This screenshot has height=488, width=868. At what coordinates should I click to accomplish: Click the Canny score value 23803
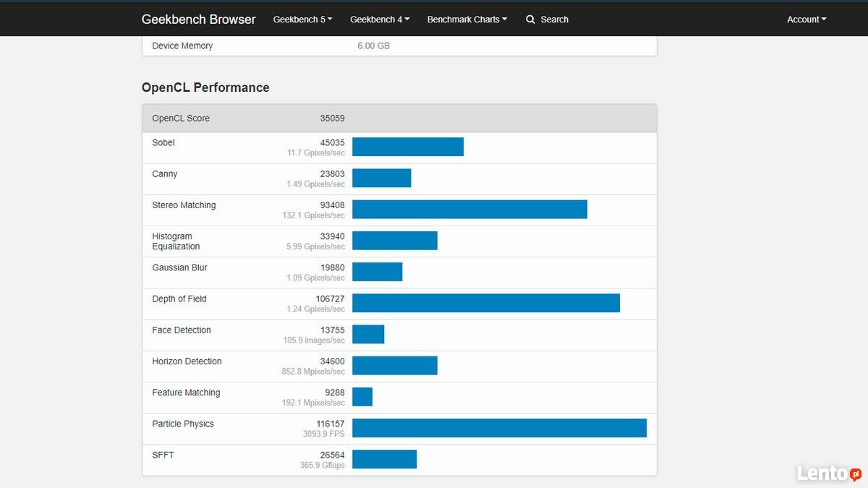pyautogui.click(x=332, y=174)
